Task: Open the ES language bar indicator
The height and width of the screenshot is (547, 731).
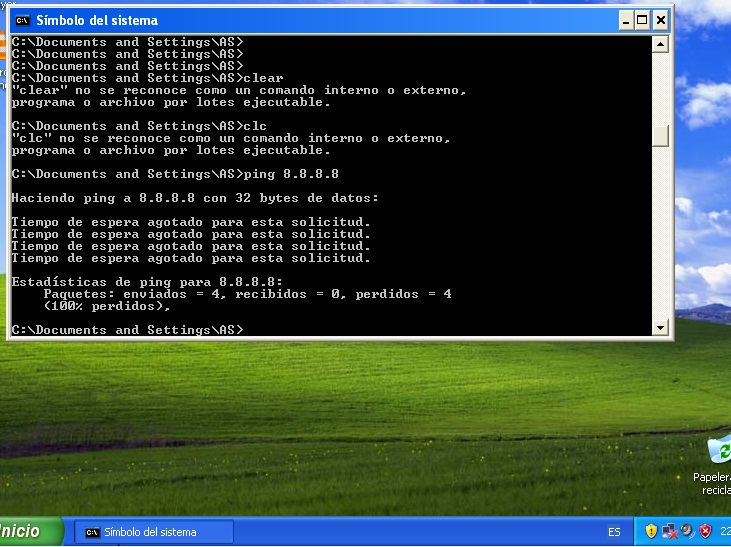Action: (614, 532)
